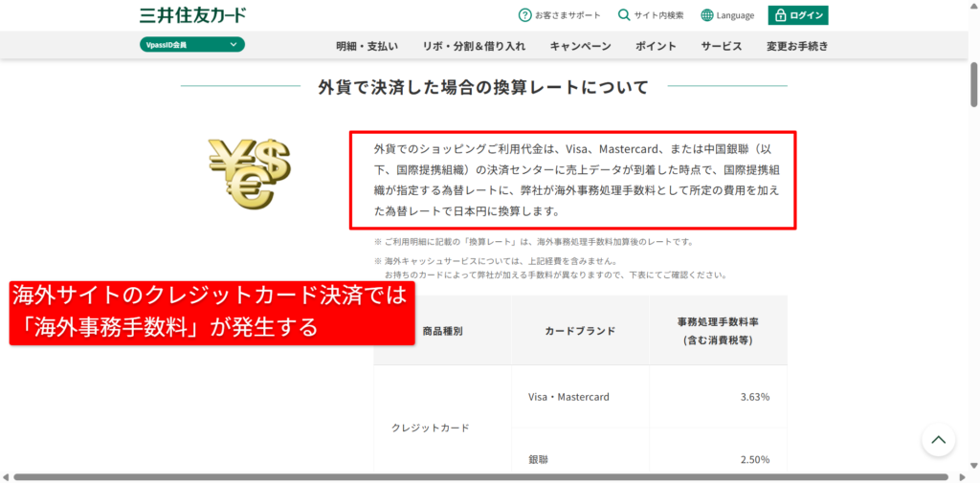980x483 pixels.
Task: Click the サイト内検索 magnifier icon
Action: click(x=624, y=15)
